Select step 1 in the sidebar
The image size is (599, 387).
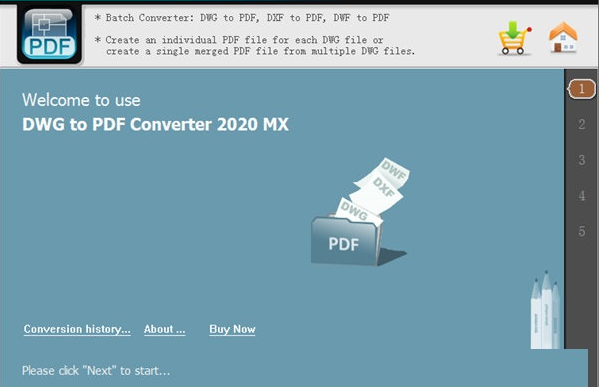click(581, 89)
